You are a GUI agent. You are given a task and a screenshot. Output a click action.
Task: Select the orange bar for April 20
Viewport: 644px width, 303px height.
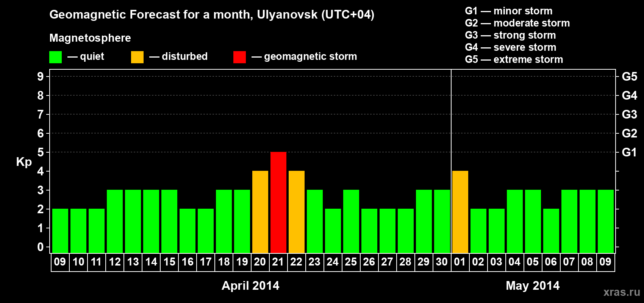pos(260,212)
